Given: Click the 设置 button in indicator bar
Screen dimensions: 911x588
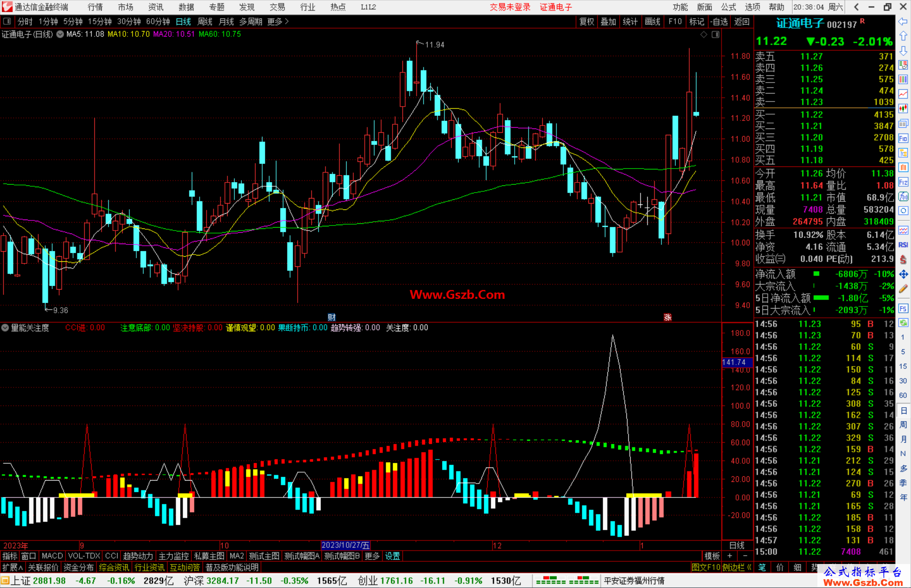Looking at the screenshot, I should tap(392, 556).
